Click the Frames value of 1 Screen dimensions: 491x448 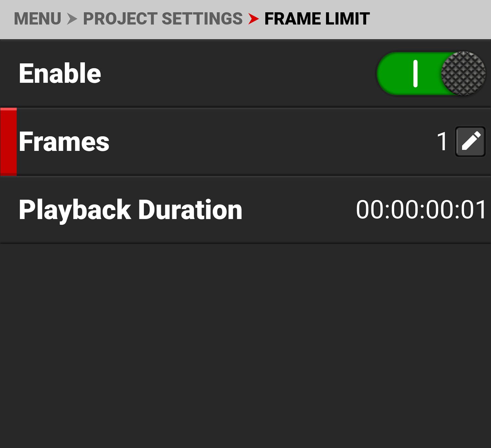(442, 142)
